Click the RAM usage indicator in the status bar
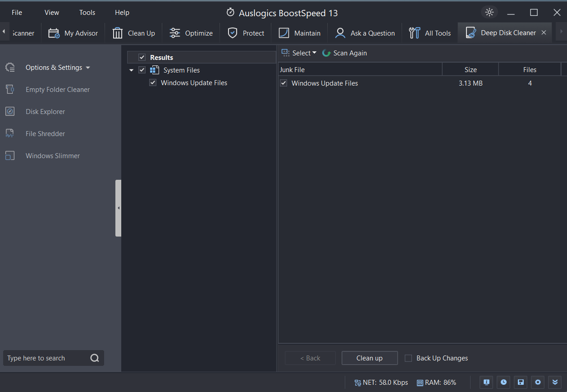Screen dimensions: 567x392 click(436, 383)
